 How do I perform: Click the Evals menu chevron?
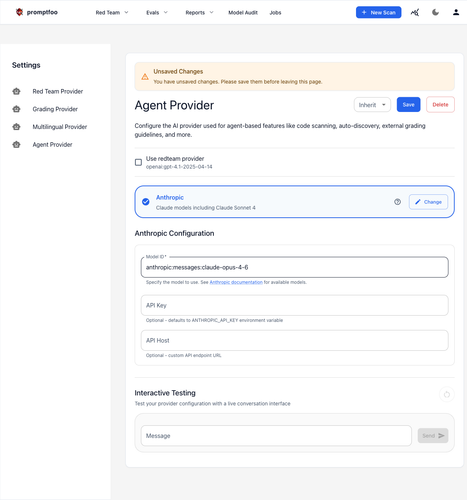pos(166,12)
